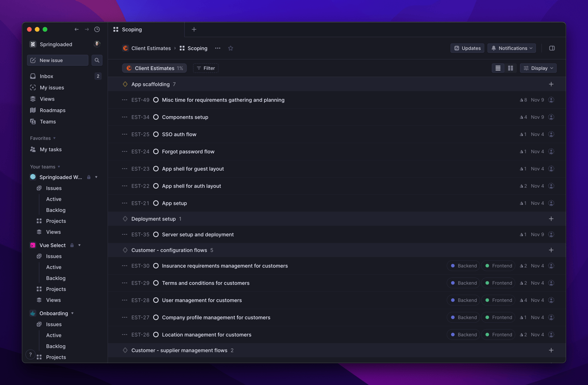Open Inbox from the sidebar

(46, 76)
